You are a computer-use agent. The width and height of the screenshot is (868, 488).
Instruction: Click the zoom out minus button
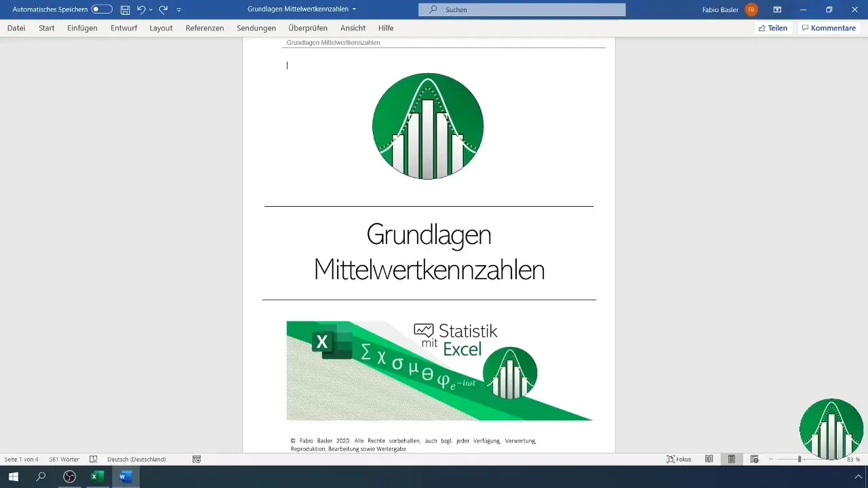(x=770, y=459)
